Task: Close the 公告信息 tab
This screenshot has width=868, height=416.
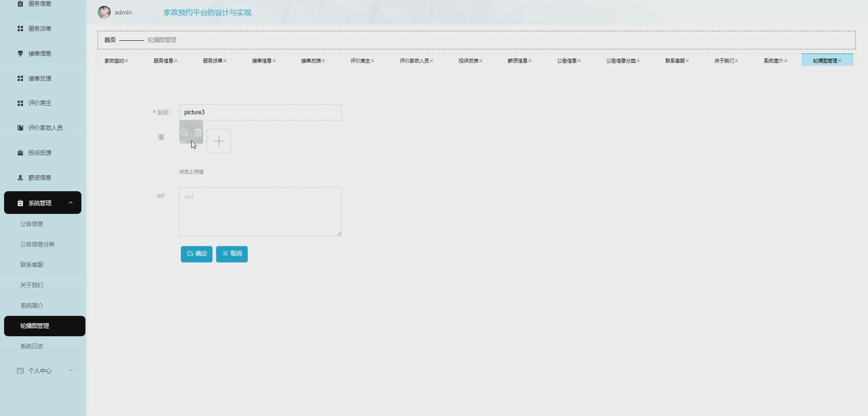Action: point(579,61)
